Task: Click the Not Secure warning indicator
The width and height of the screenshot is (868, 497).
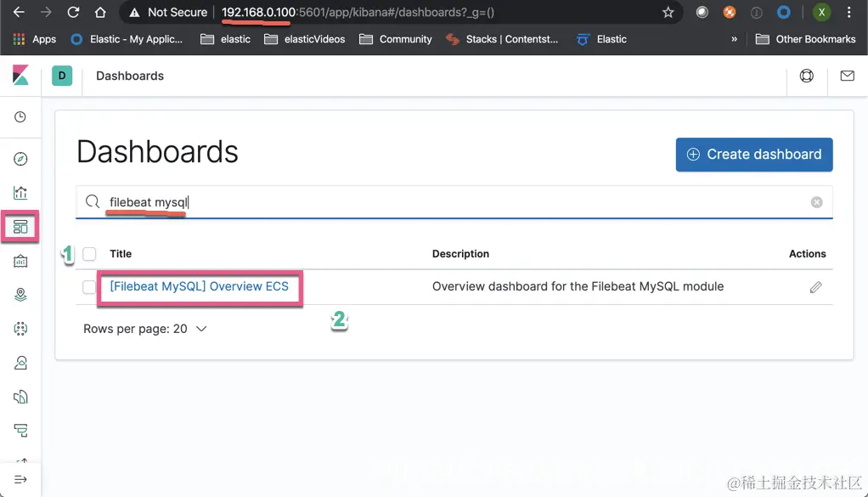Action: pyautogui.click(x=169, y=12)
